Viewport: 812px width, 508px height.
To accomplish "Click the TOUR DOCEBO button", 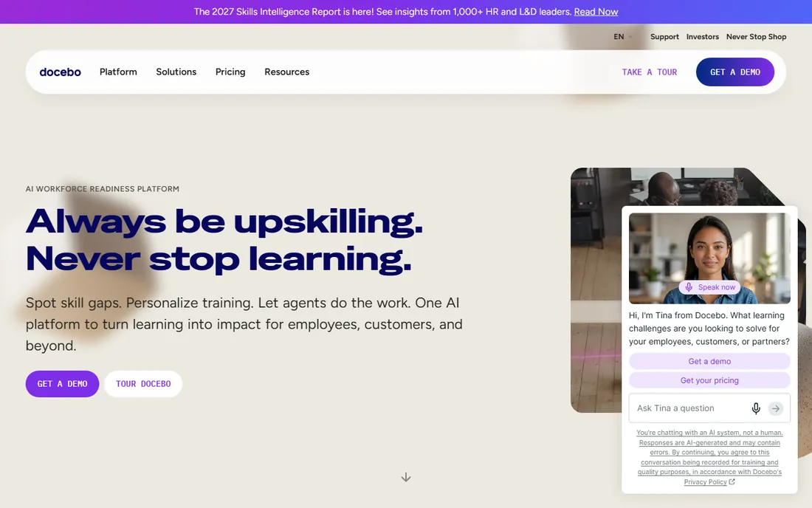I will click(143, 384).
